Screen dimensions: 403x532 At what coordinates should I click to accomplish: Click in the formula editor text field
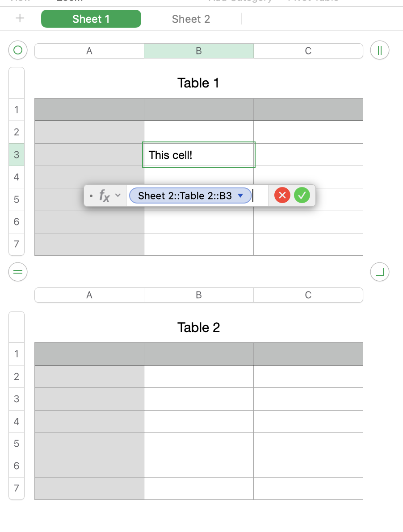coord(260,195)
